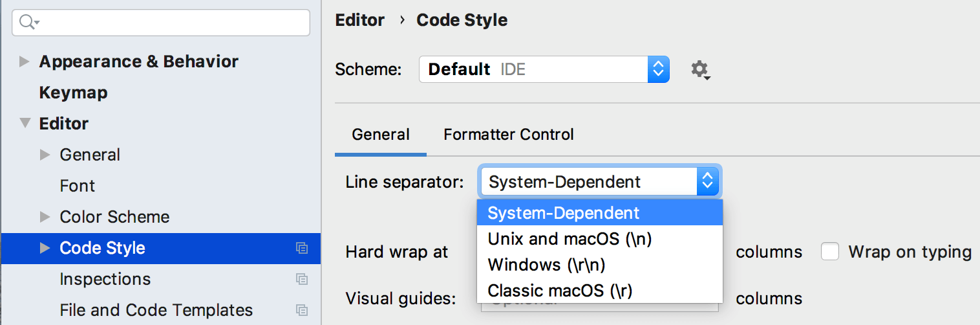980x325 pixels.
Task: Click the copy icon beside Code Style
Action: [301, 248]
